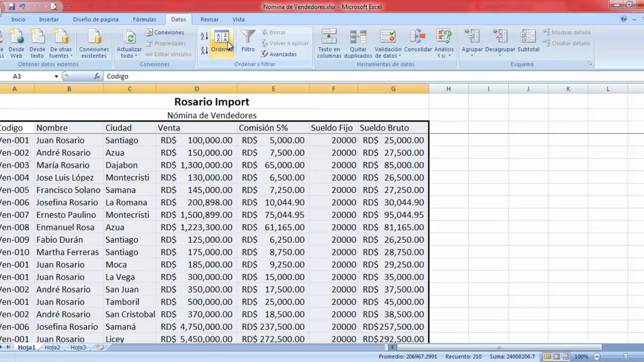Open the Fórmulas ribbon tab
This screenshot has width=644, height=362.
tap(144, 20)
